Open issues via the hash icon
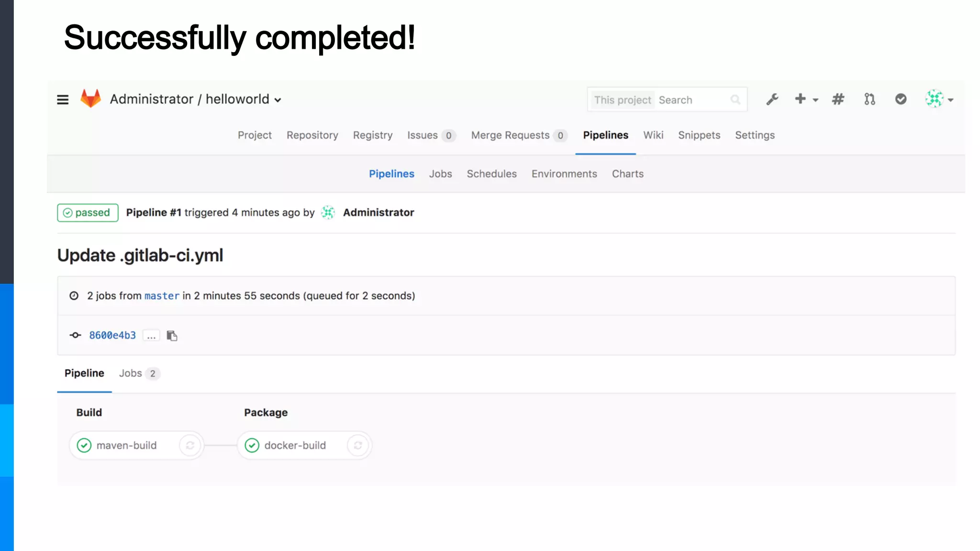 pyautogui.click(x=838, y=99)
